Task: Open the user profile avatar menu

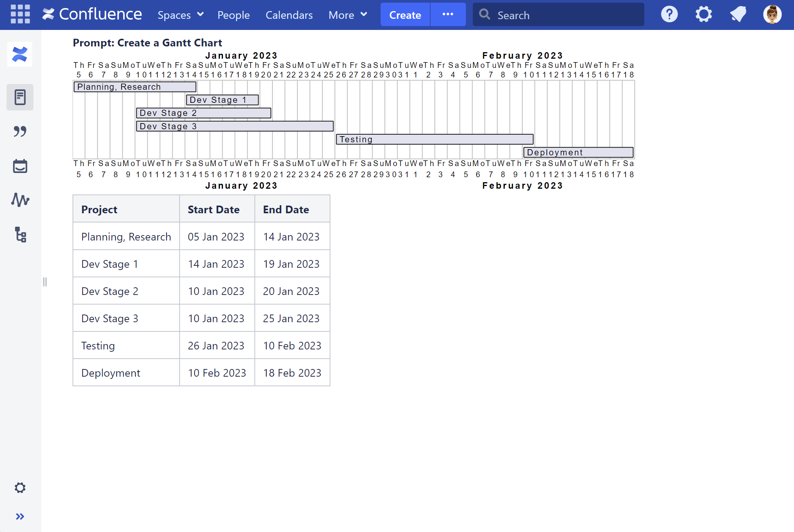Action: click(x=772, y=15)
